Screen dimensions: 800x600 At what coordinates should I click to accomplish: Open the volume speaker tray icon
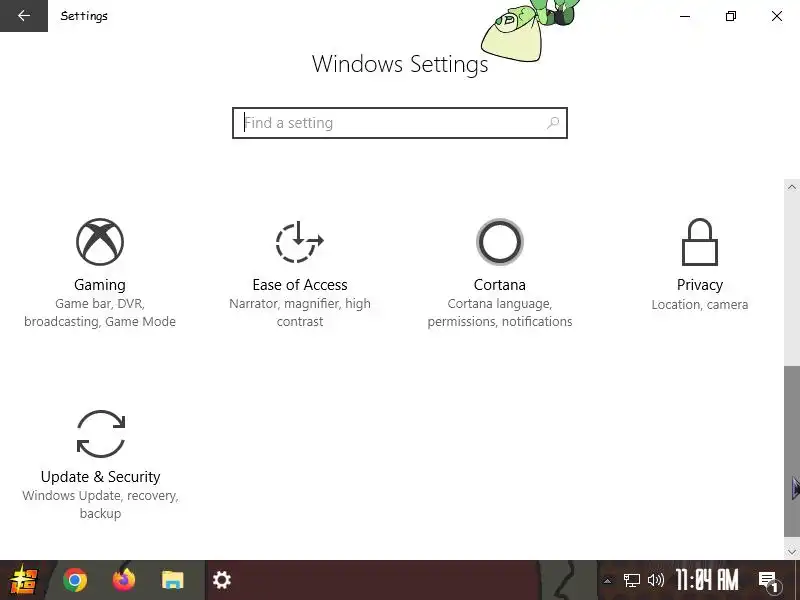(656, 580)
